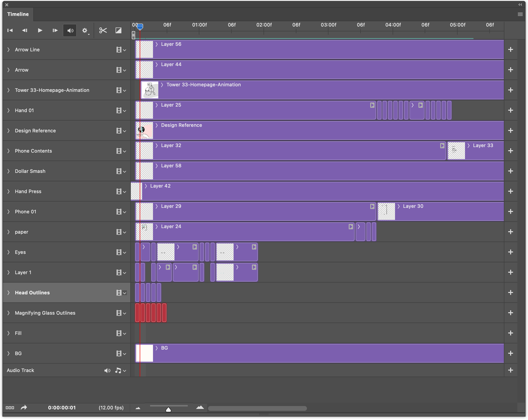Click the zoom-in mountains icon
This screenshot has height=420, width=528.
click(x=200, y=407)
